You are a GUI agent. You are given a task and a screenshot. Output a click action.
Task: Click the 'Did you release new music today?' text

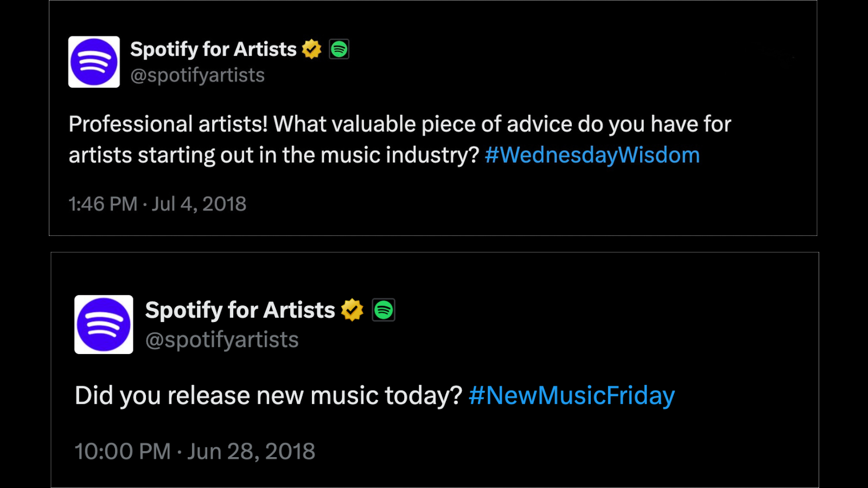coord(268,395)
